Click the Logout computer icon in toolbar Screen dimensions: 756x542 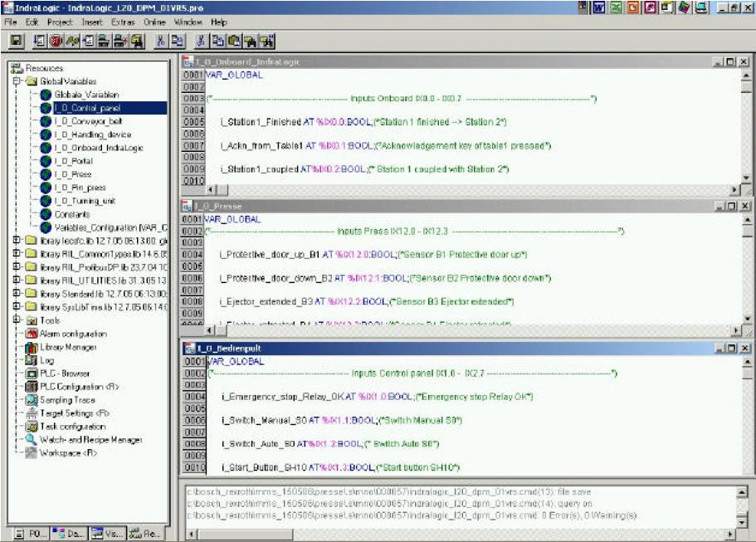(120, 41)
